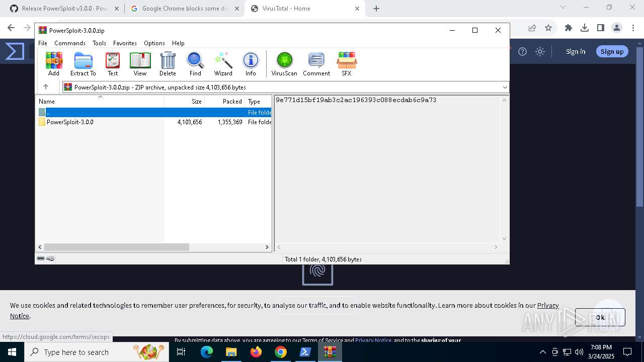Click Terms of Service link

323,340
